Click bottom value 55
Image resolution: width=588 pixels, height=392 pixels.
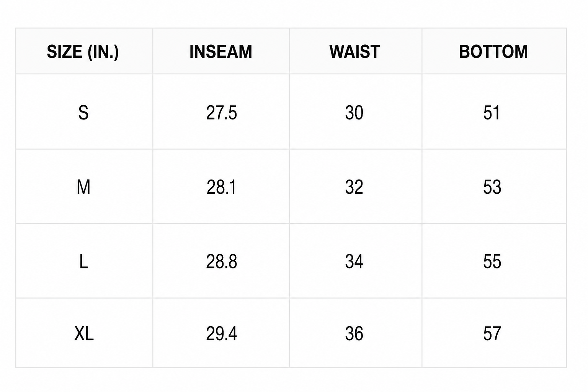tap(492, 262)
